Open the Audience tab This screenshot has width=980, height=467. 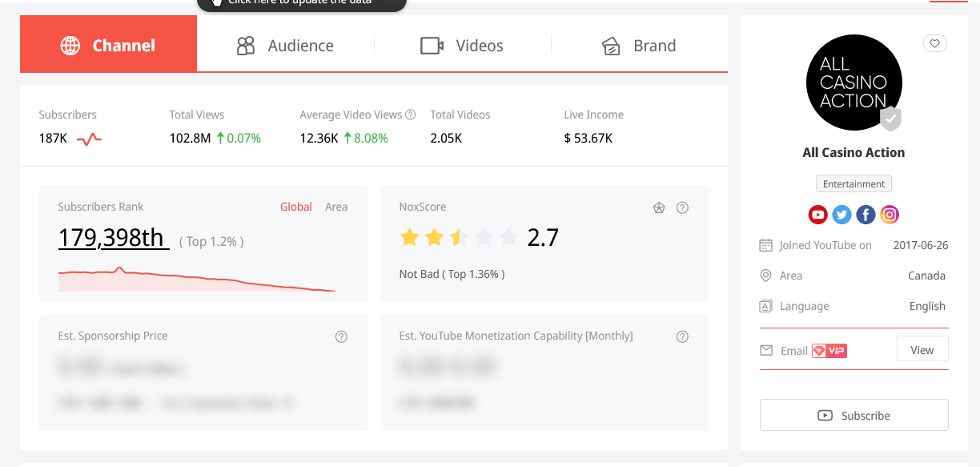pyautogui.click(x=285, y=46)
